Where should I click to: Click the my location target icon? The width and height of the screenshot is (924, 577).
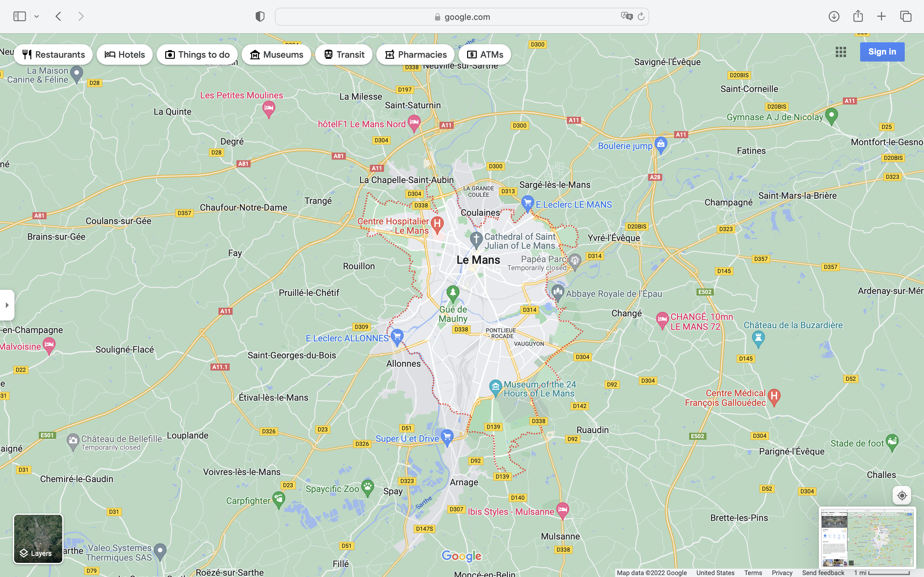coord(902,495)
